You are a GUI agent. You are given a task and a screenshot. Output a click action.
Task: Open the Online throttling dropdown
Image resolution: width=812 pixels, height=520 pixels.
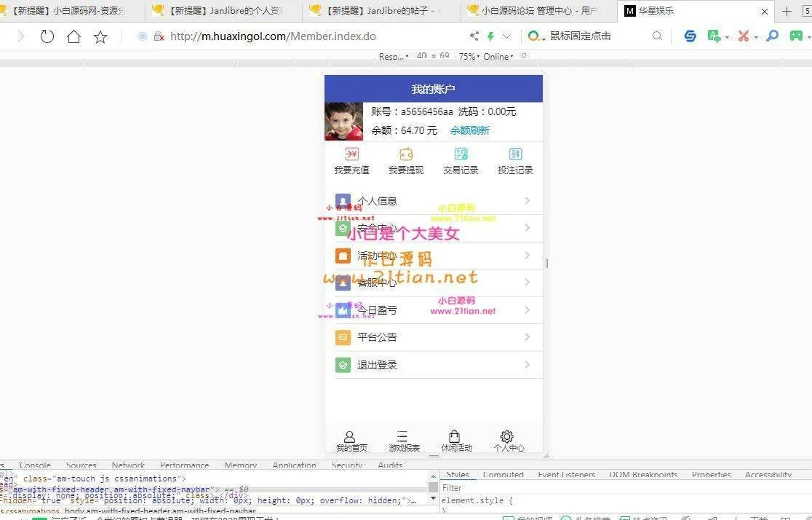click(x=498, y=57)
